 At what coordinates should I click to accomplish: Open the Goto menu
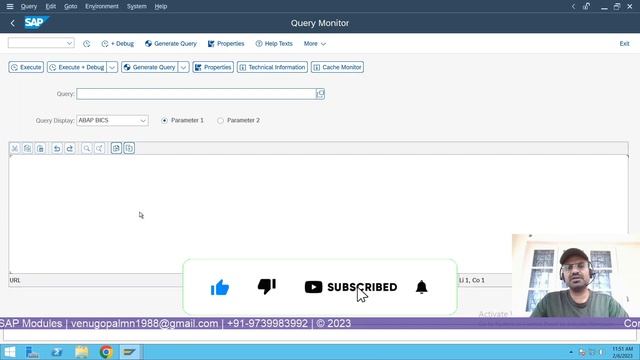(x=71, y=7)
